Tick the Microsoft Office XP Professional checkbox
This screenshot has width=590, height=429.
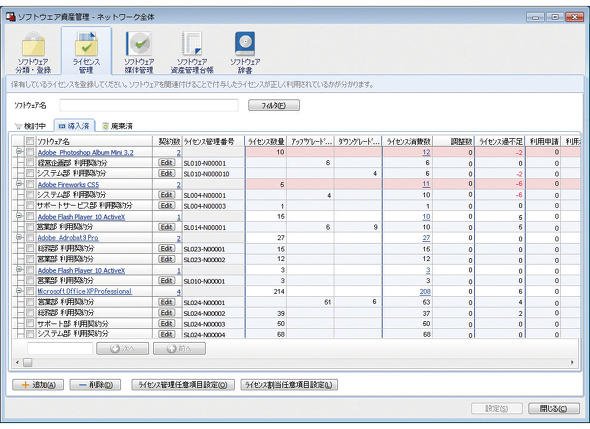pos(30,291)
